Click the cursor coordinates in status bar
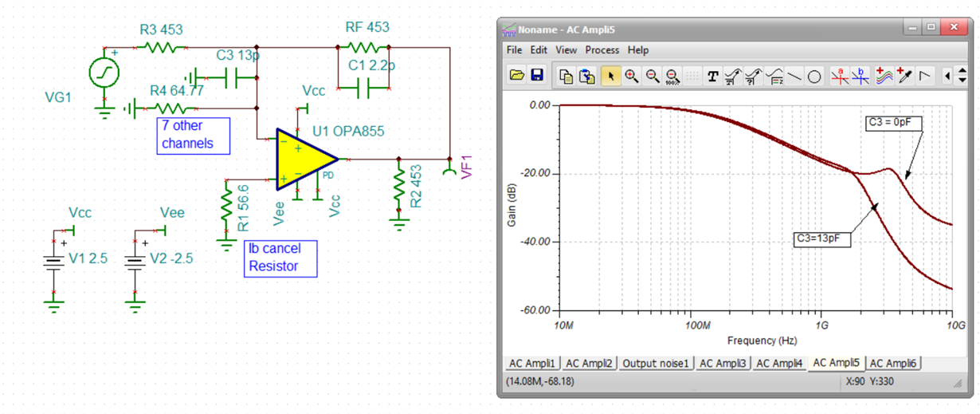 coord(541,382)
